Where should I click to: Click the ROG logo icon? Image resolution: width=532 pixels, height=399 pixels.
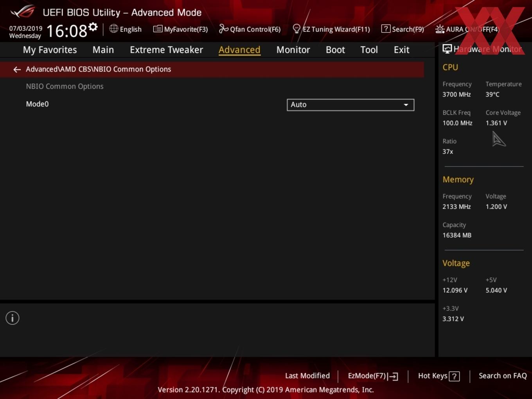(23, 12)
